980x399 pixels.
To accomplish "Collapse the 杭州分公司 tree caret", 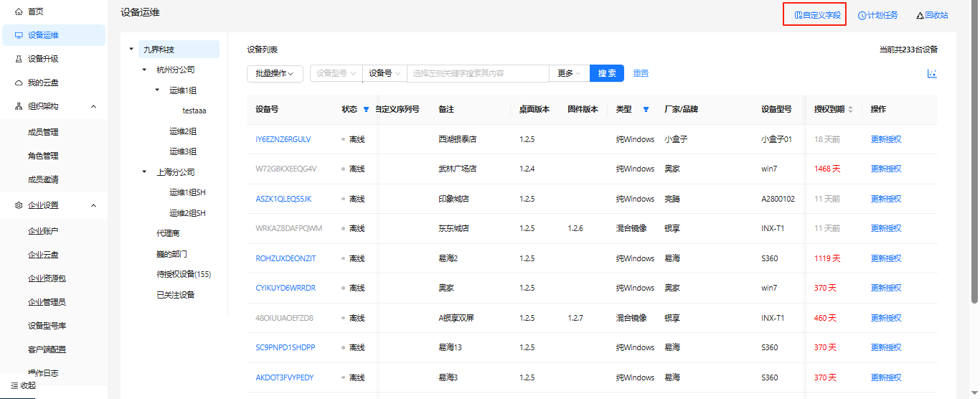I will point(144,70).
